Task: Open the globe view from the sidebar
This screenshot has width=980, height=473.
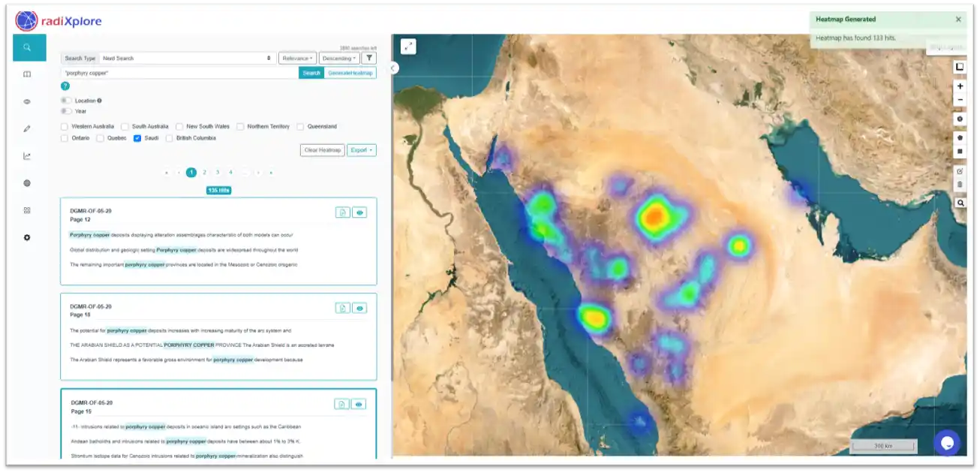Action: point(28,182)
